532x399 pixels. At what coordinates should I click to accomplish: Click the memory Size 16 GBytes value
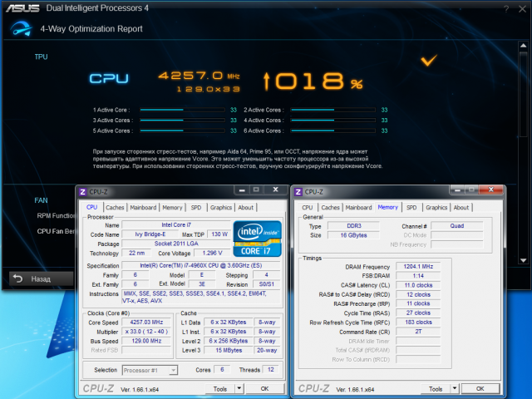click(353, 235)
